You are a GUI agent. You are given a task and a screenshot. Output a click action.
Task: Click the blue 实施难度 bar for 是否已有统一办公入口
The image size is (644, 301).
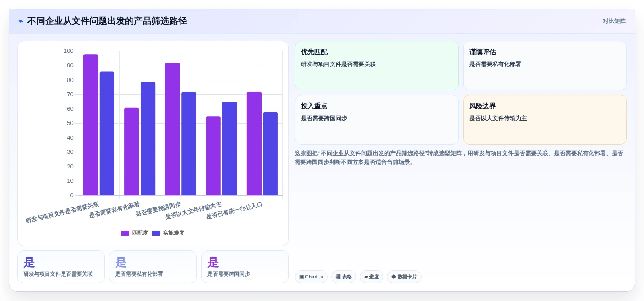point(270,154)
